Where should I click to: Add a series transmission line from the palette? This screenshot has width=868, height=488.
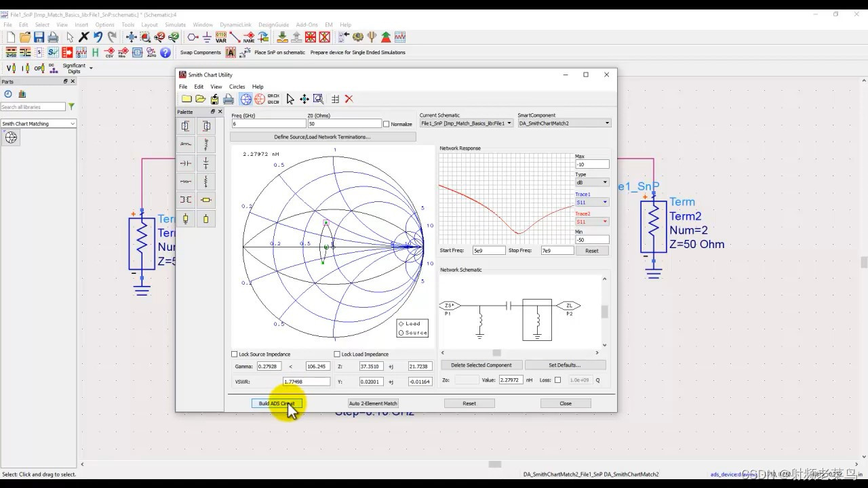click(x=206, y=199)
